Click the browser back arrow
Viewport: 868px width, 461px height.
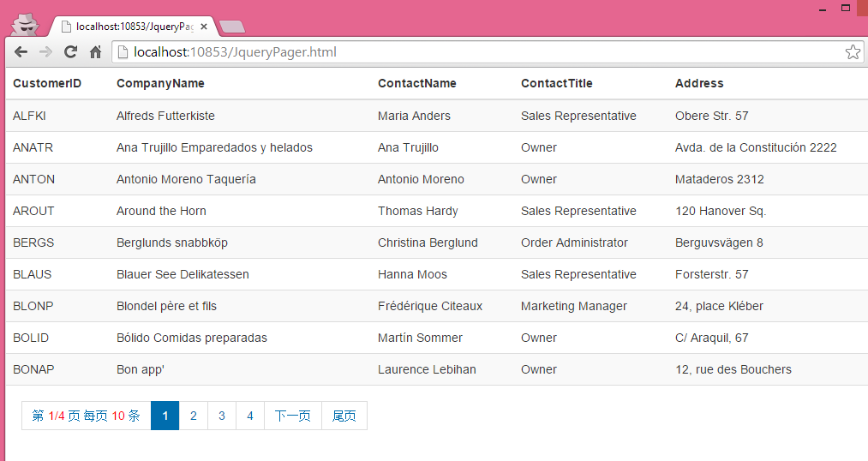click(x=21, y=52)
